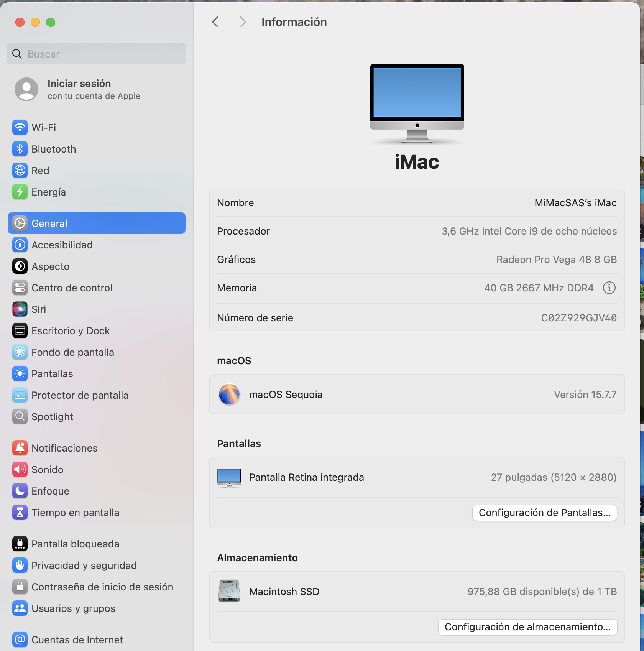644x651 pixels.
Task: Click 40 GB 2667 MHz DDR4 value
Action: click(x=539, y=288)
